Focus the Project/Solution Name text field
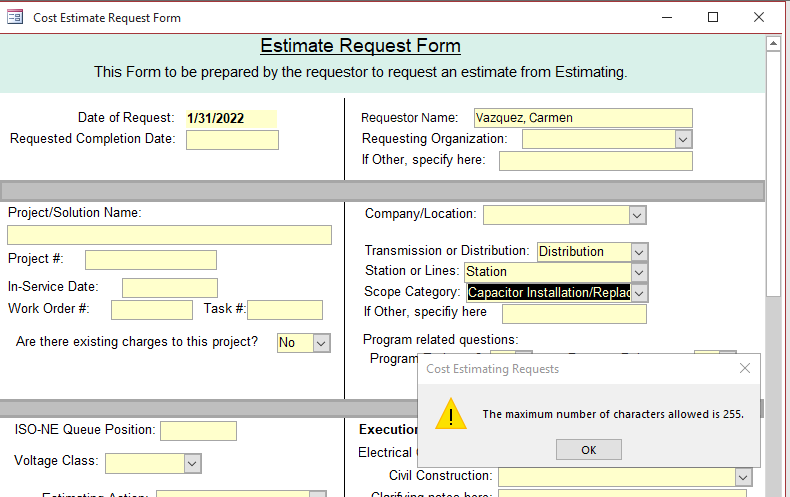Viewport: 790px width, 497px height. [169, 235]
